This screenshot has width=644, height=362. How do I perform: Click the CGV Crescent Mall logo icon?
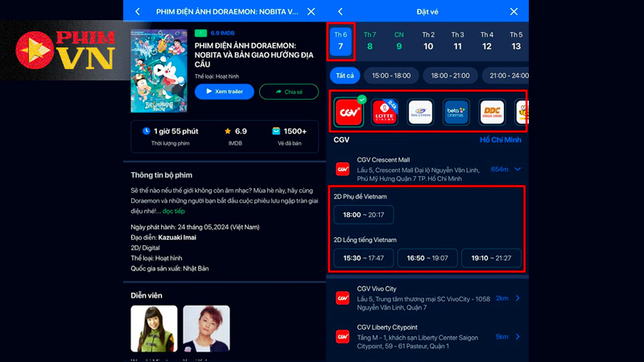(343, 169)
